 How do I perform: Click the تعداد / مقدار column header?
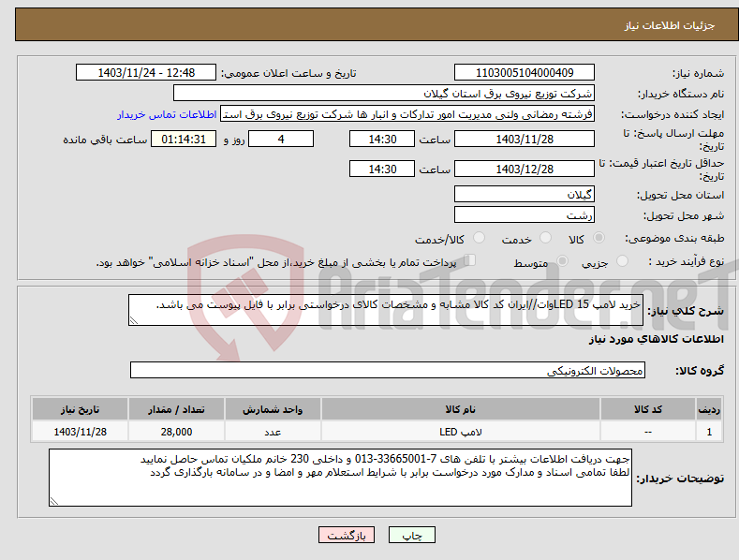(176, 409)
